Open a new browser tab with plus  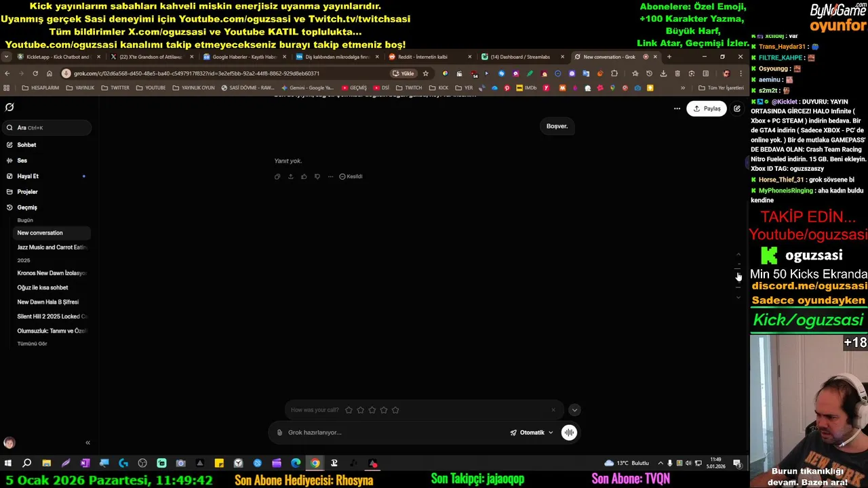pos(669,57)
